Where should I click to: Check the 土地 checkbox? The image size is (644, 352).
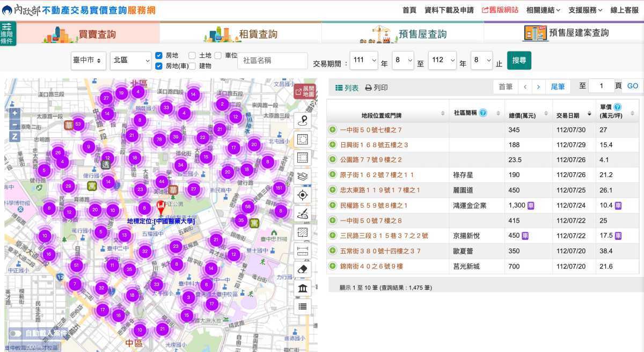point(192,55)
